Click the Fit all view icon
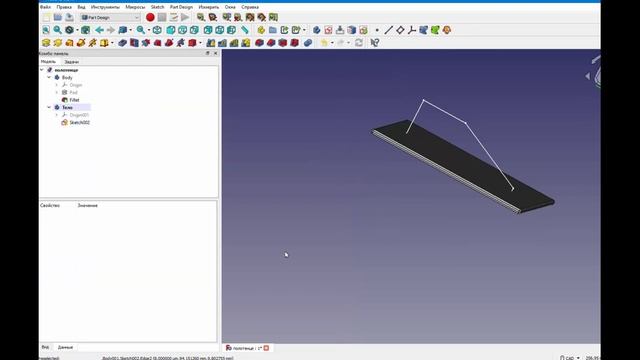Image resolution: width=640 pixels, height=360 pixels. [x=46, y=30]
